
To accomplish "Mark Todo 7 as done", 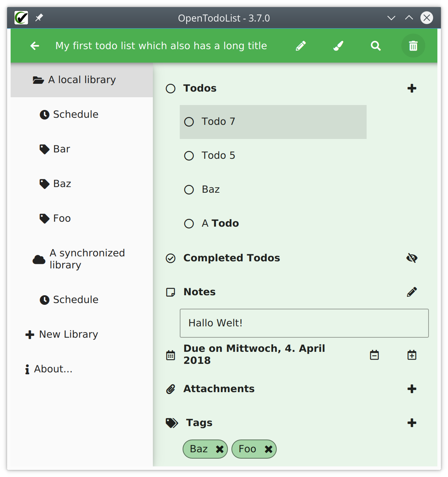I will point(189,122).
